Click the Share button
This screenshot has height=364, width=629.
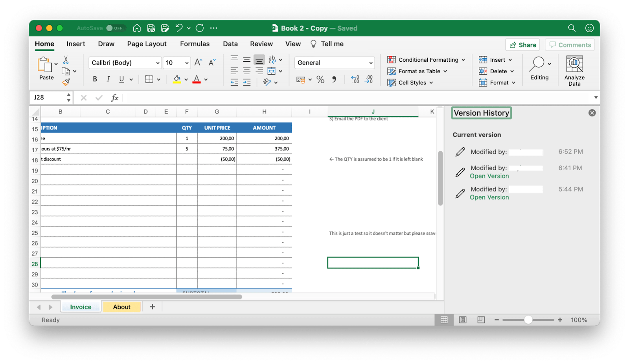click(x=522, y=45)
